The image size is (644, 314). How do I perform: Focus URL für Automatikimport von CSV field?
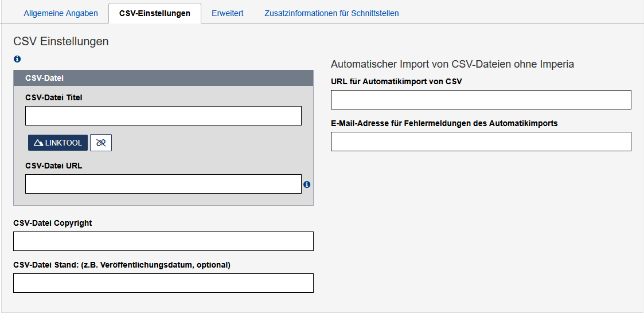tap(481, 100)
